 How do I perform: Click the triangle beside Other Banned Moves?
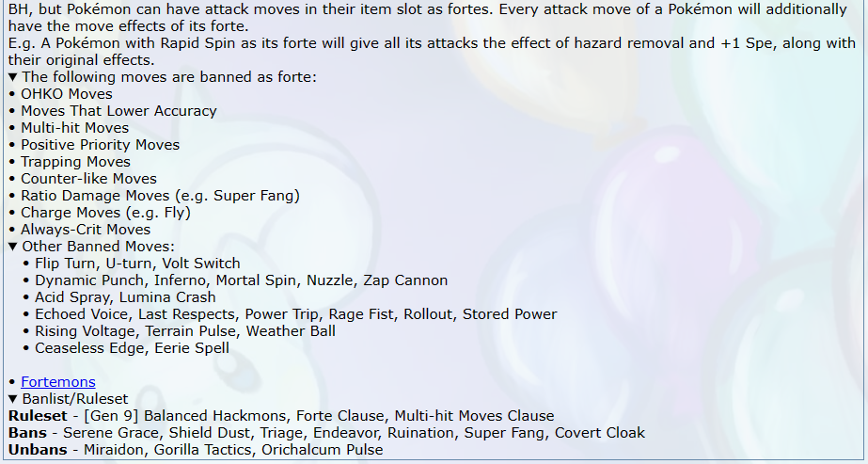(x=13, y=247)
